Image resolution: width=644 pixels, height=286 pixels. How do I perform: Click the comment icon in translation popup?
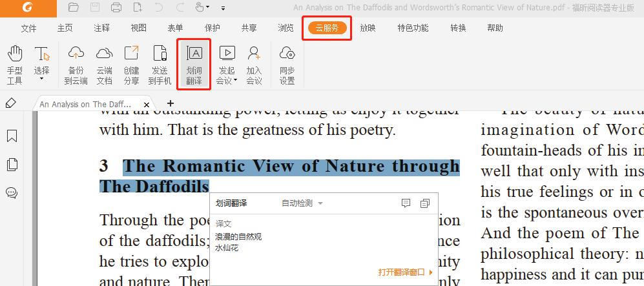point(406,203)
